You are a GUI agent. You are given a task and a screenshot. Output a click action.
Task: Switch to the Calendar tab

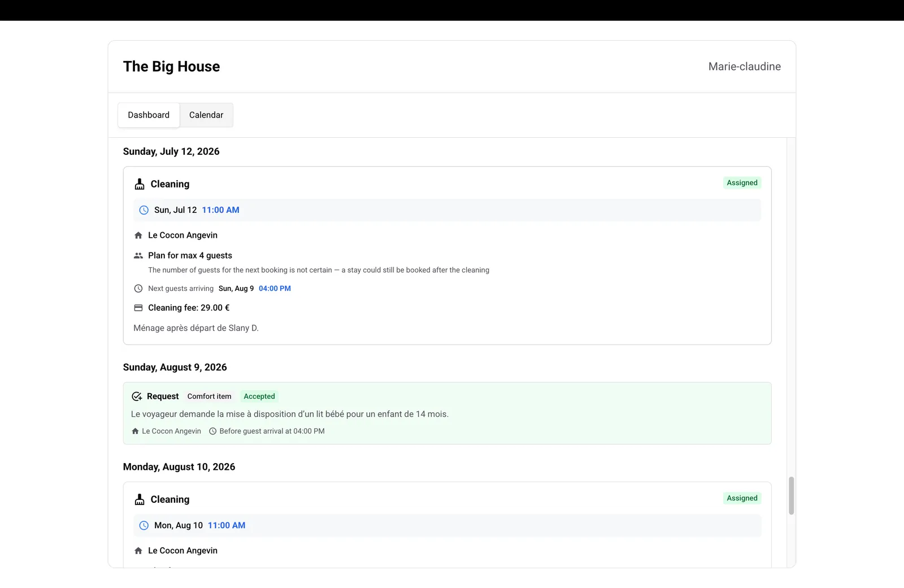point(206,115)
